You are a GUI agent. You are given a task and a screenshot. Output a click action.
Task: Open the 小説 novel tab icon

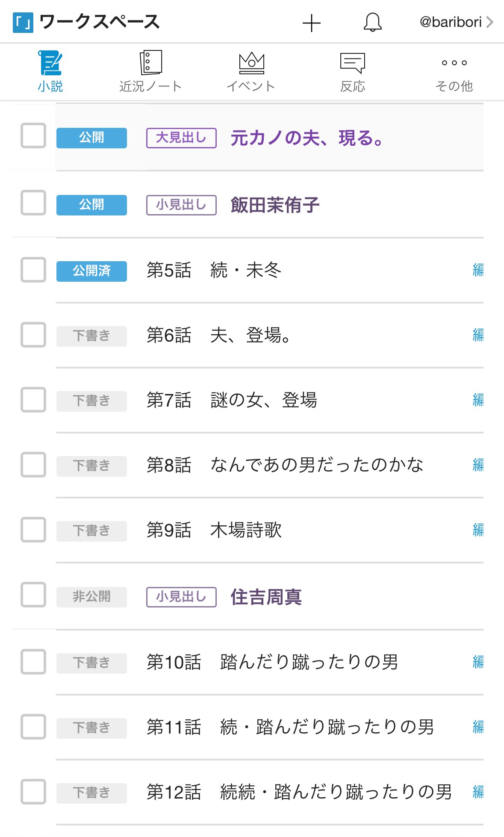[50, 63]
